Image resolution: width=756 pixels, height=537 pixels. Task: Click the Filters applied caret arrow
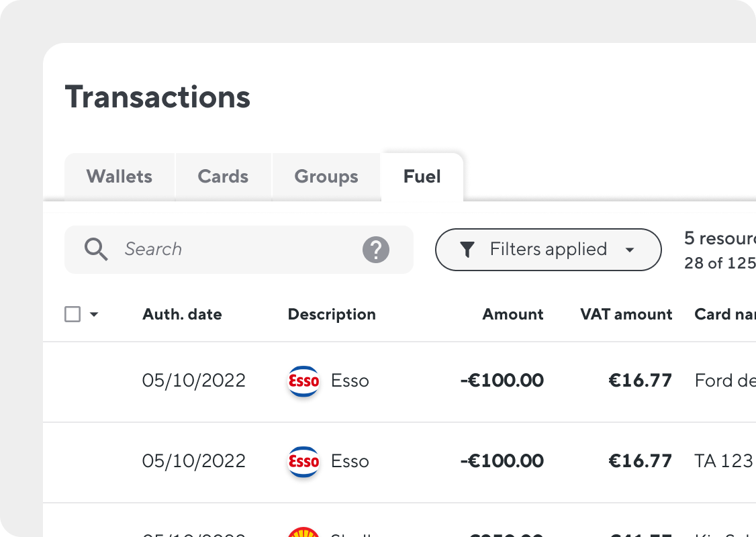pyautogui.click(x=630, y=250)
